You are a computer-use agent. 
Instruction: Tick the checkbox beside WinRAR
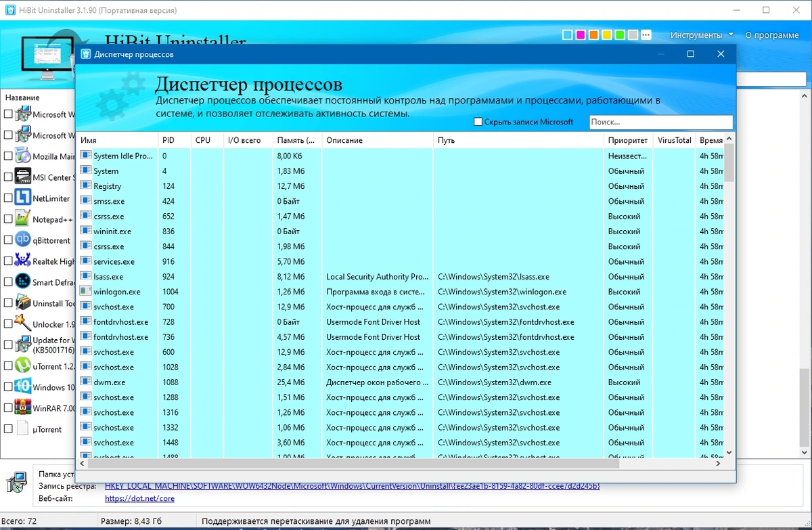[8, 407]
